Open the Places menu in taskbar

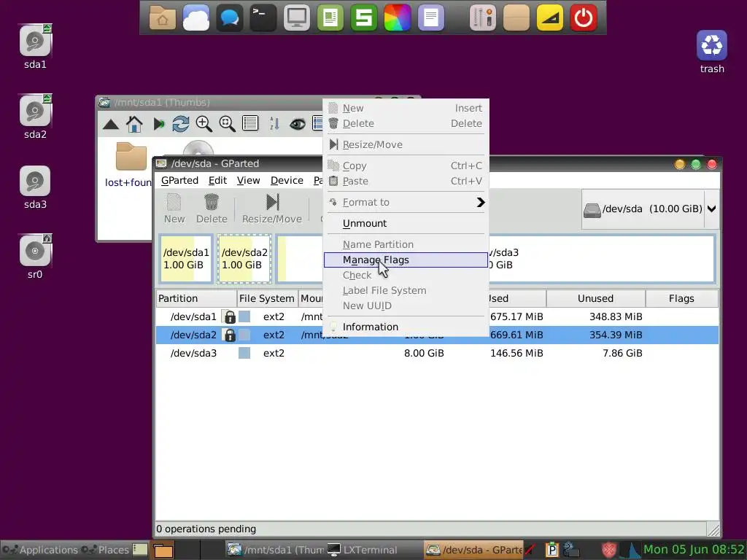105,550
